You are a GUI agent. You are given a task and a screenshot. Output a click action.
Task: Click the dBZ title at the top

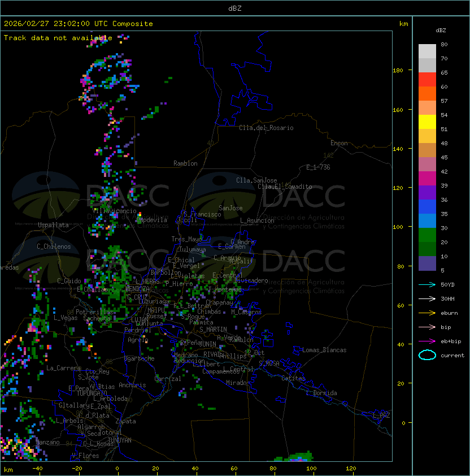pyautogui.click(x=235, y=8)
